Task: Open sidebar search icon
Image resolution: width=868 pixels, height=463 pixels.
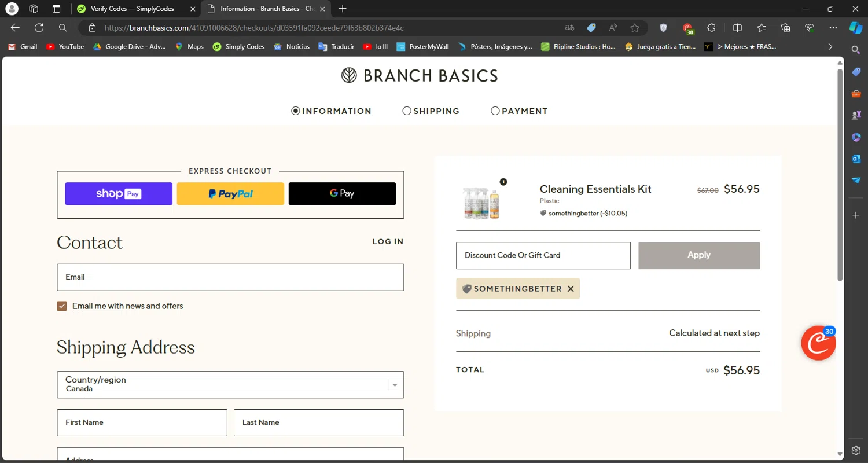Action: [856, 50]
